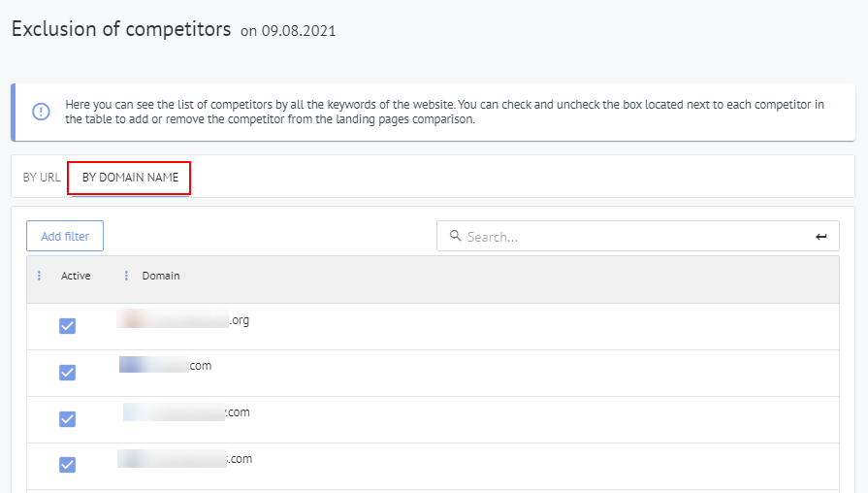Select the third row's .com domain entry
The height and width of the screenshot is (493, 868).
click(x=186, y=412)
